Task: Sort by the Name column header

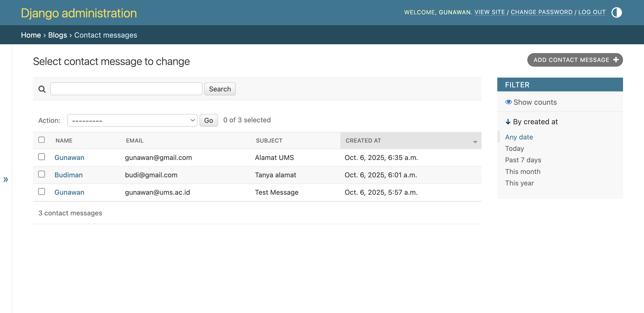Action: (x=64, y=140)
